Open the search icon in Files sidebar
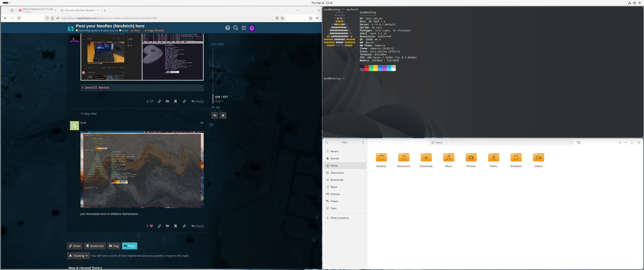 [x=327, y=143]
